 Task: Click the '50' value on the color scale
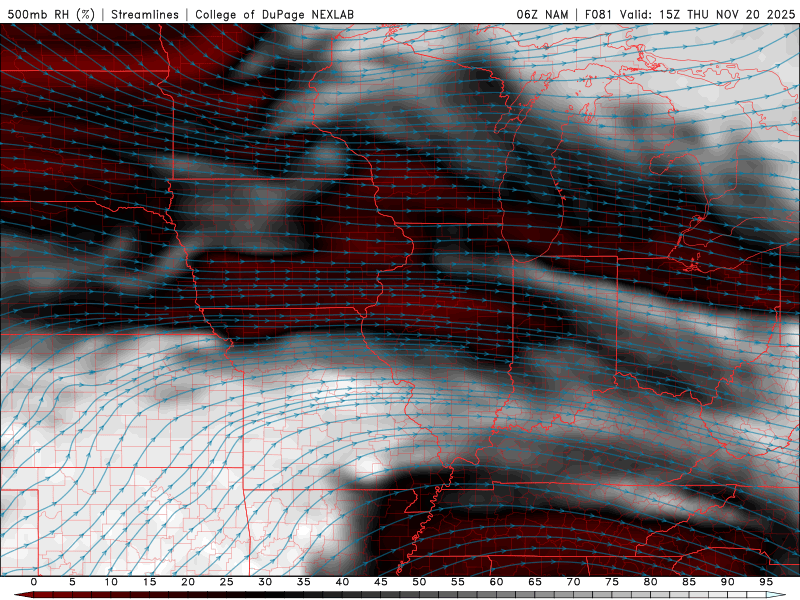(x=419, y=582)
